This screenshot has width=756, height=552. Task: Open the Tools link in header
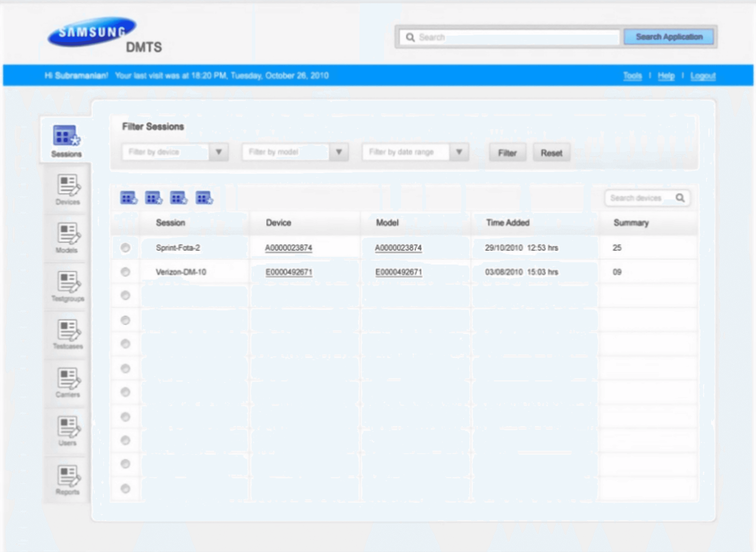632,76
